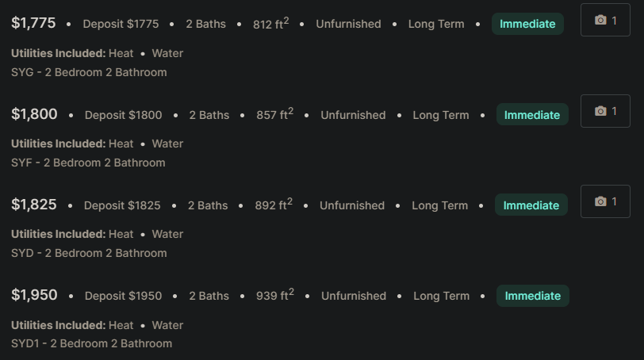Image resolution: width=644 pixels, height=360 pixels.
Task: Click Utilities Included label of $1,825 unit
Action: point(59,234)
